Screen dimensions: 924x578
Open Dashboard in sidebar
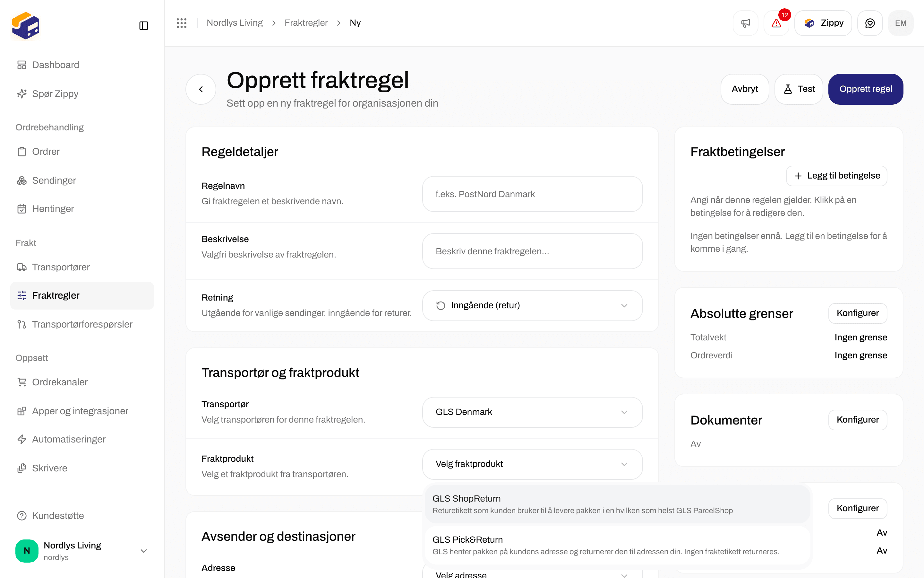click(x=82, y=65)
